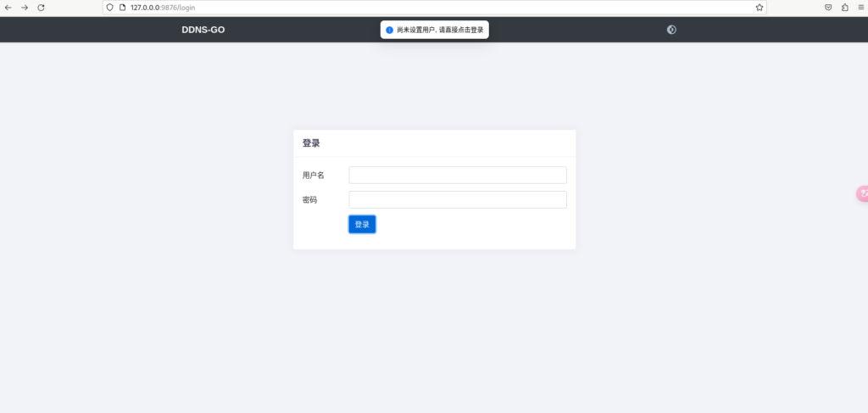This screenshot has height=413, width=868.
Task: Open the tracking protection shield icon
Action: (x=110, y=7)
